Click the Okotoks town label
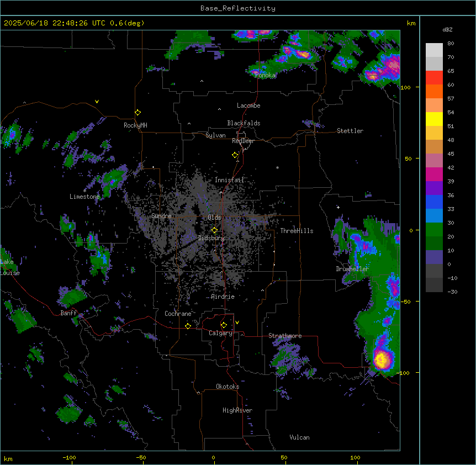The image size is (476, 465). click(228, 387)
